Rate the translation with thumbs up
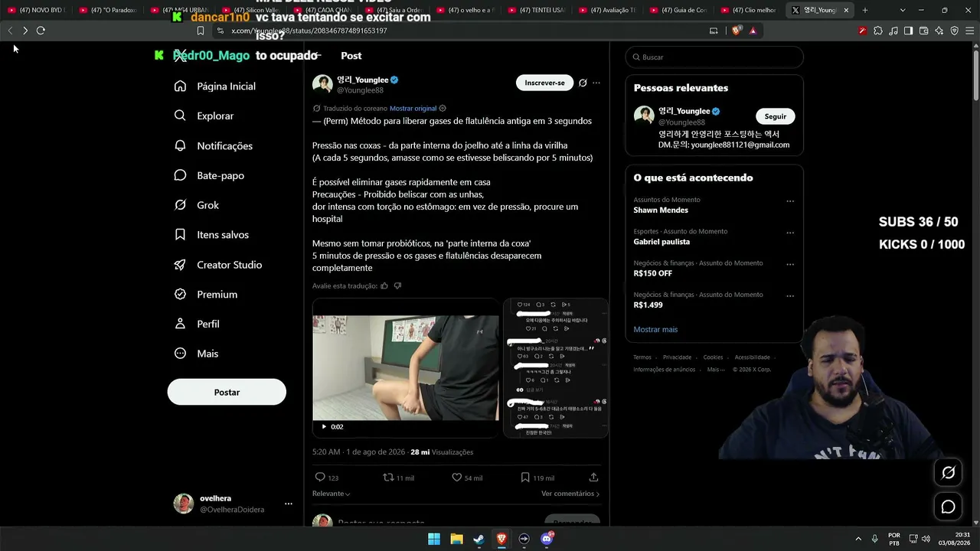This screenshot has height=551, width=980. [384, 286]
